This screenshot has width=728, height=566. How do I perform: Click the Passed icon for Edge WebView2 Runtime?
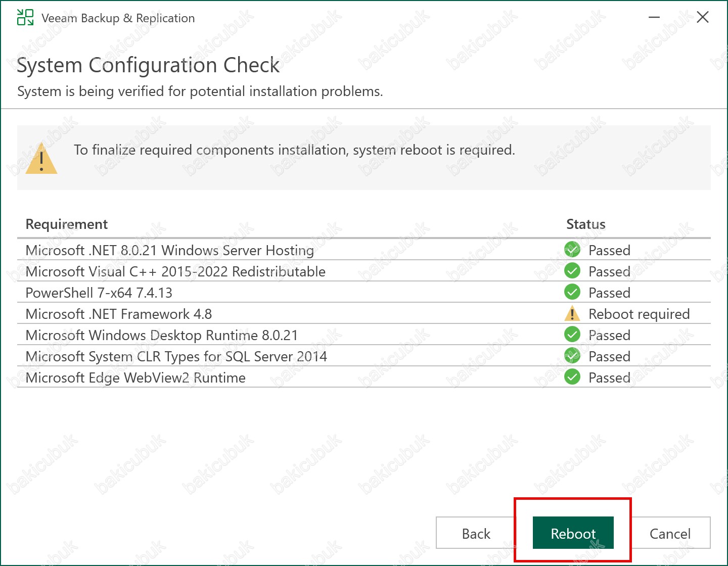tap(572, 378)
